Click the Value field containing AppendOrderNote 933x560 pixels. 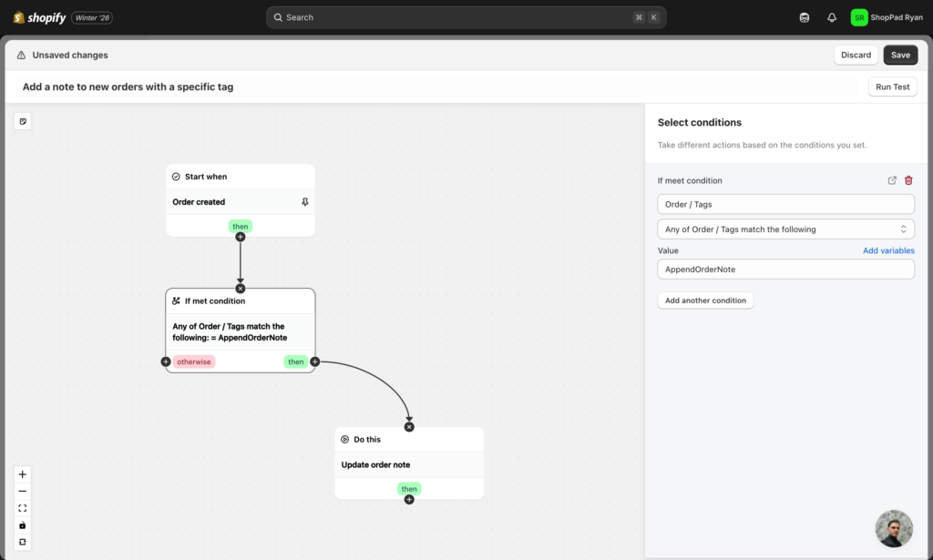785,269
